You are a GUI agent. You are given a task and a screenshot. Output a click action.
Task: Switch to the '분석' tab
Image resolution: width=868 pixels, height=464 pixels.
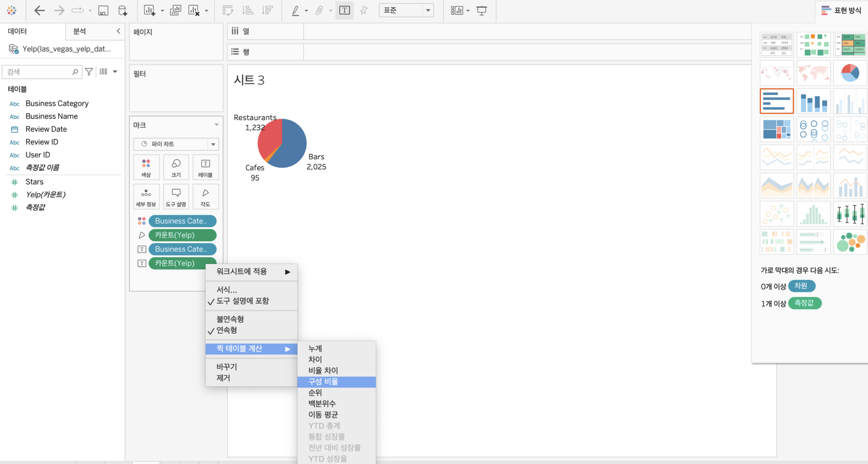[x=79, y=31]
